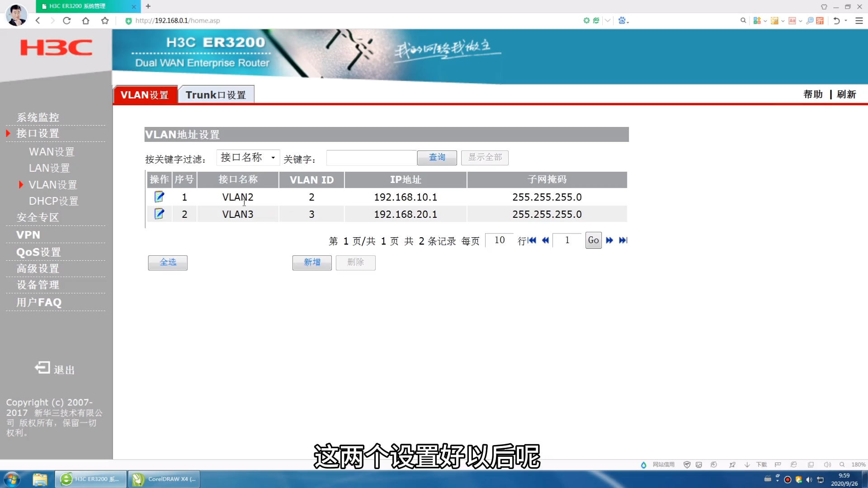Switch to the Trunk口设置 tab
The height and width of the screenshot is (488, 868).
point(216,94)
